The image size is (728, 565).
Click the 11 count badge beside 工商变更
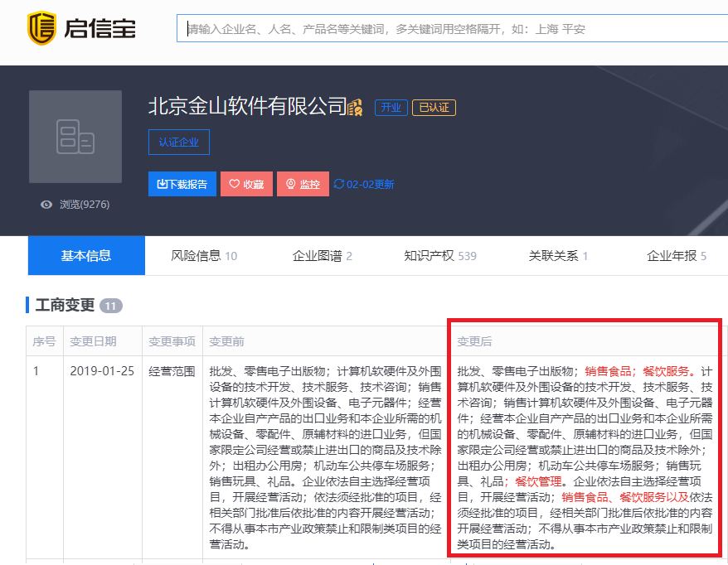point(111,307)
